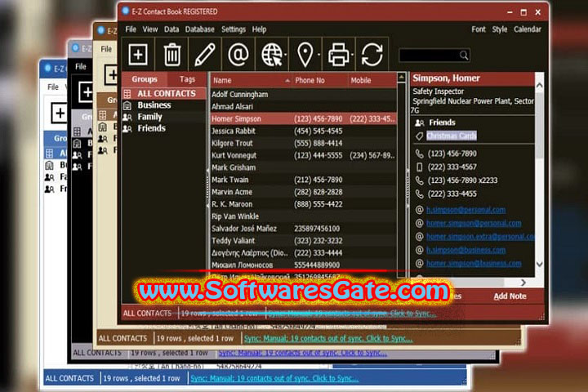Click the Add Note button

point(510,296)
